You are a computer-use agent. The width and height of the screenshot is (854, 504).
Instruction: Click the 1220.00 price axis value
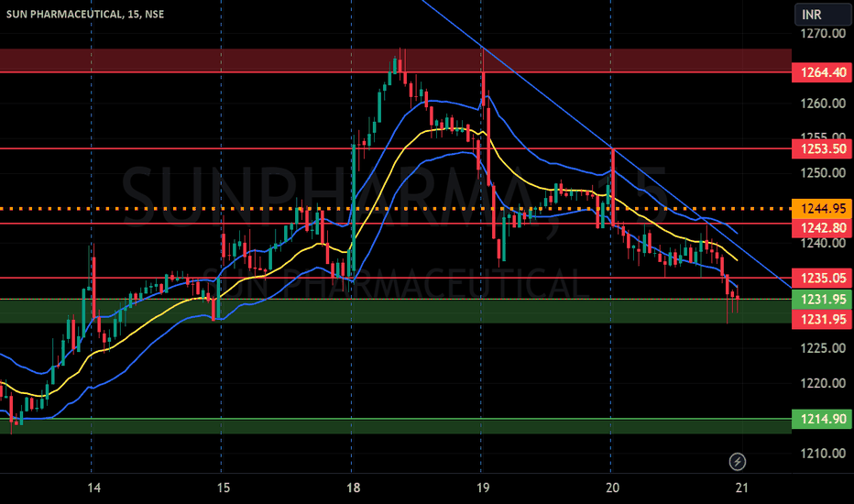(x=823, y=383)
